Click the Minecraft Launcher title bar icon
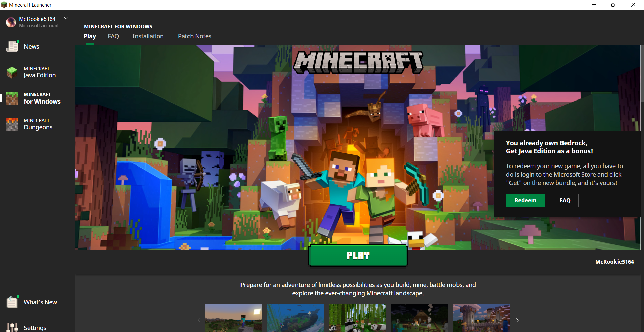 click(x=4, y=5)
